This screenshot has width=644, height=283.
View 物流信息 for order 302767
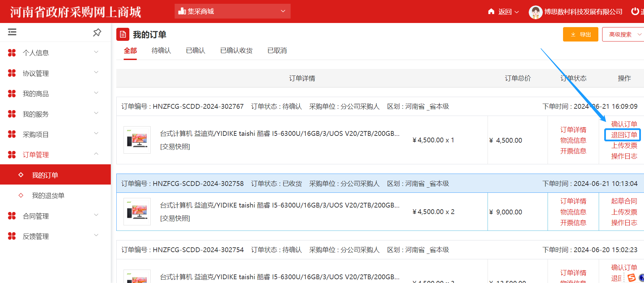(573, 140)
